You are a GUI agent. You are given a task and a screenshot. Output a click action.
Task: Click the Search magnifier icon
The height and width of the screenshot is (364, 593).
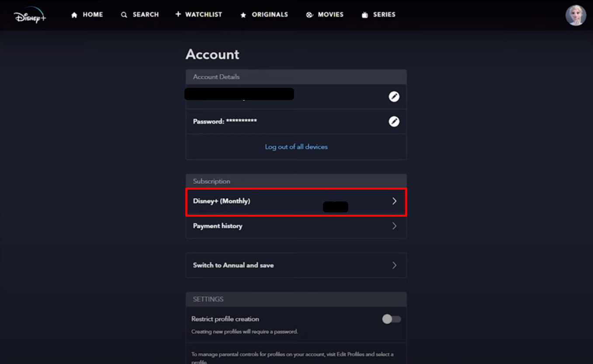pos(124,15)
